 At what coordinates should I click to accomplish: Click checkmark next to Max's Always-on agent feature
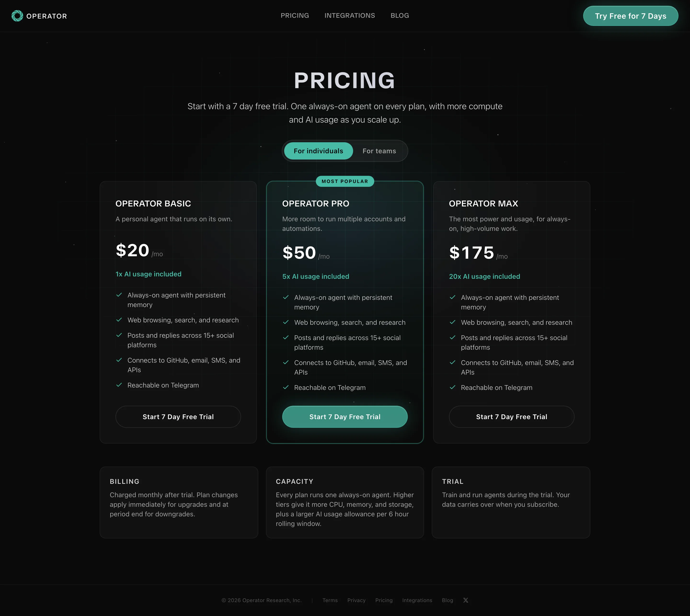[x=452, y=297]
